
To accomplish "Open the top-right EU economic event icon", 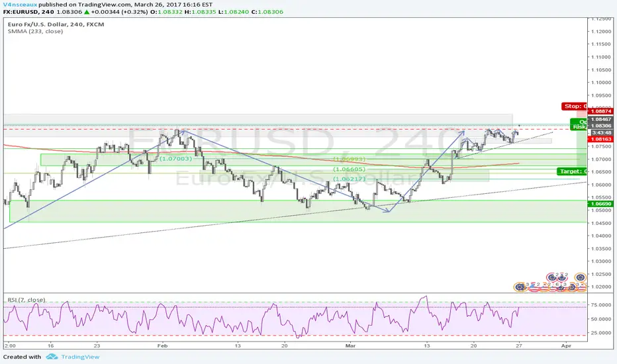I will (581, 277).
